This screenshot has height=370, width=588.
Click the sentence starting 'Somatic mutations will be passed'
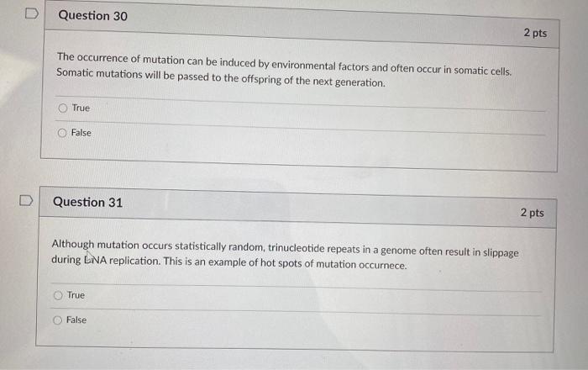point(221,77)
